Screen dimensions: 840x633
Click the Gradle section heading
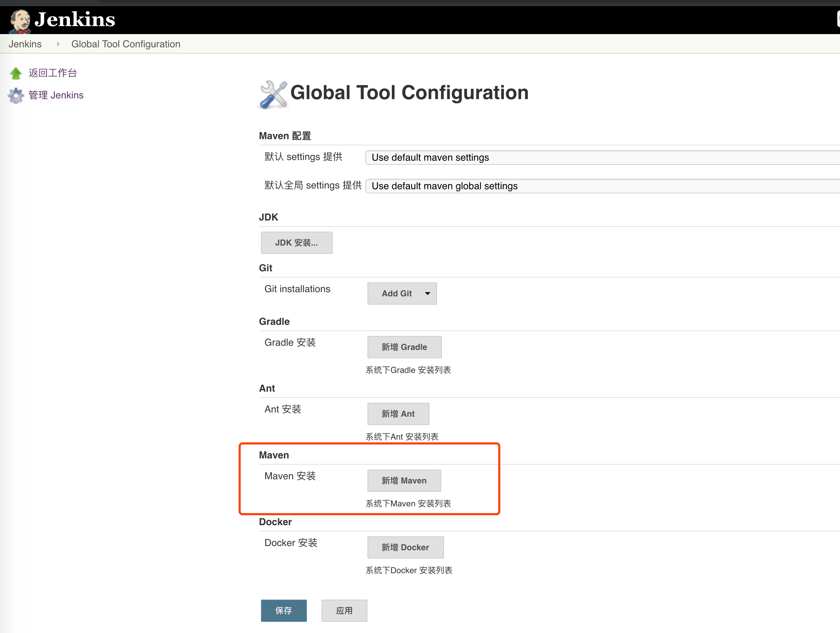(274, 321)
